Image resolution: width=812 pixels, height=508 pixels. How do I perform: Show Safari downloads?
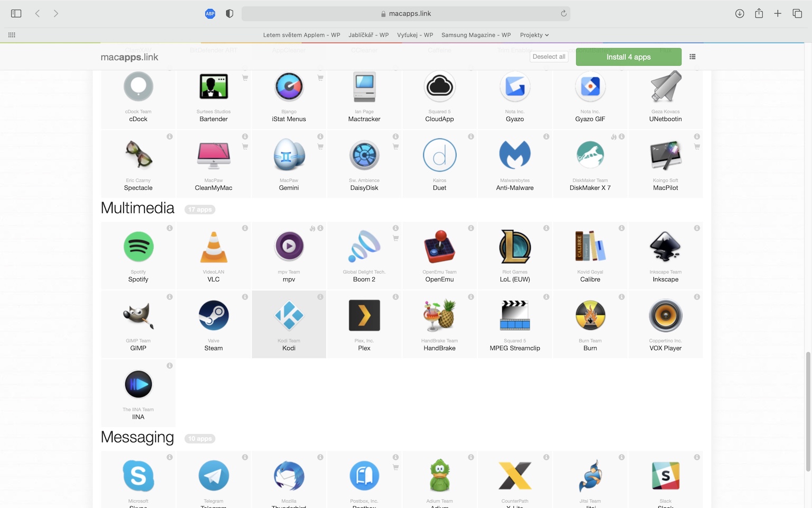coord(740,14)
